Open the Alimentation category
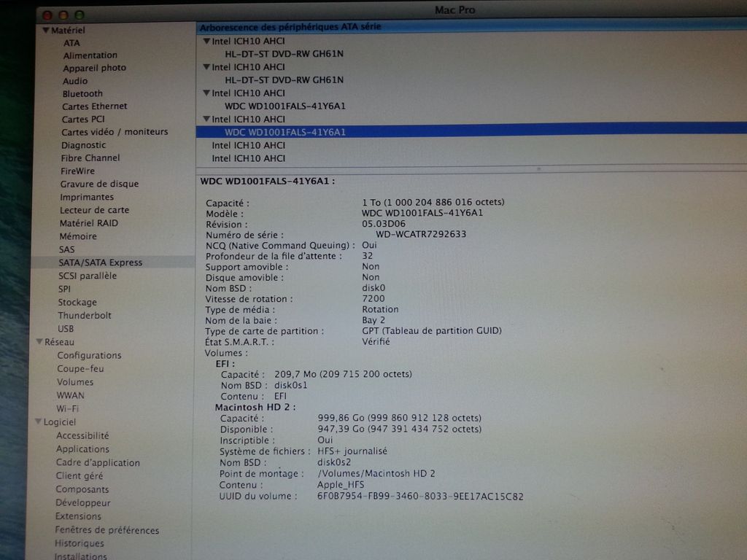Viewport: 747px width, 560px height. (x=90, y=55)
